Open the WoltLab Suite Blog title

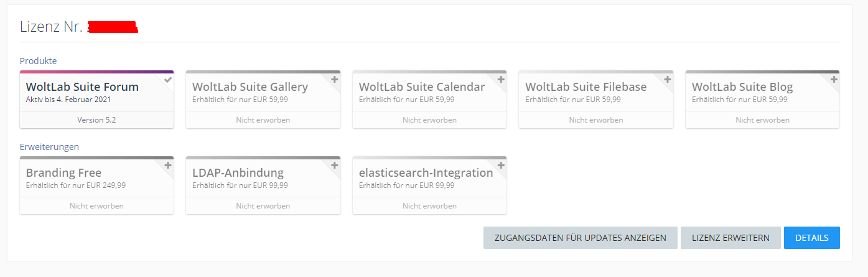[x=742, y=87]
